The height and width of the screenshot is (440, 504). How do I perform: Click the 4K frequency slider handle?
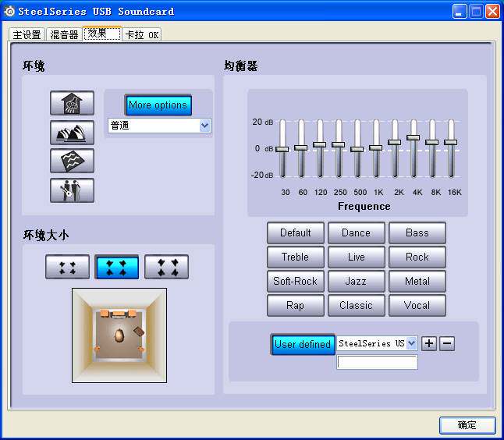point(413,137)
